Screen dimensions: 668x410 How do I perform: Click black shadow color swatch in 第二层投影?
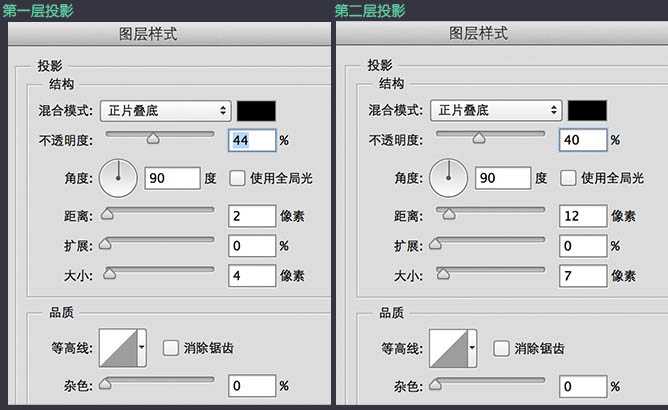click(x=587, y=110)
